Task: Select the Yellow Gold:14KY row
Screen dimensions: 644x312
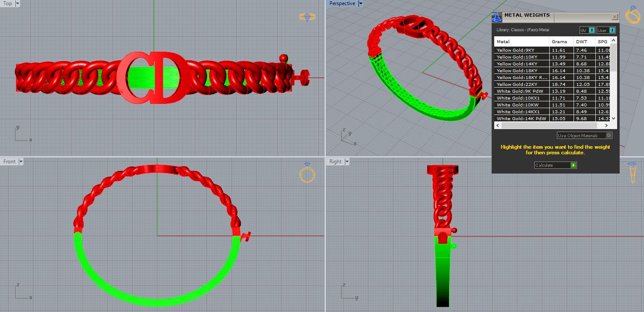Action: pos(552,64)
